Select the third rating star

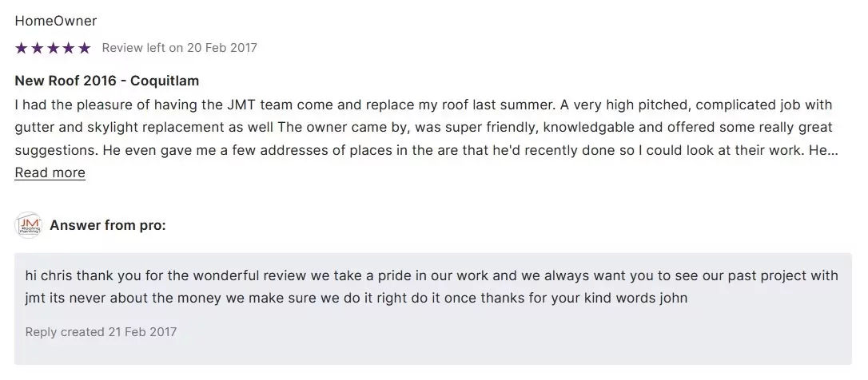53,48
